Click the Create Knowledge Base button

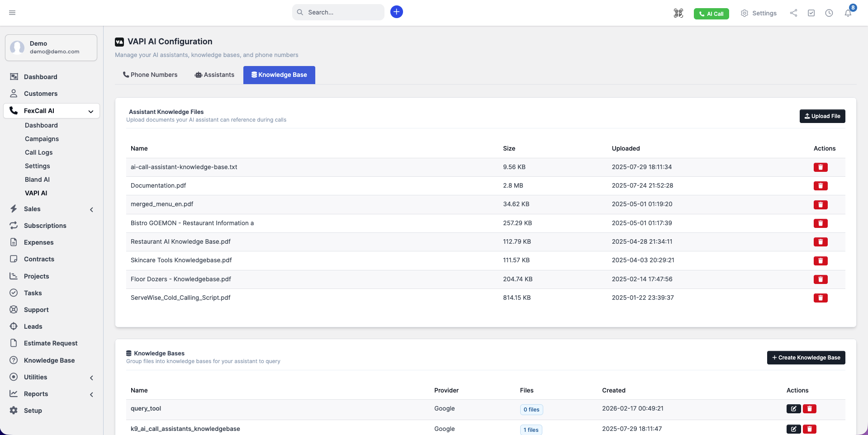pyautogui.click(x=806, y=357)
